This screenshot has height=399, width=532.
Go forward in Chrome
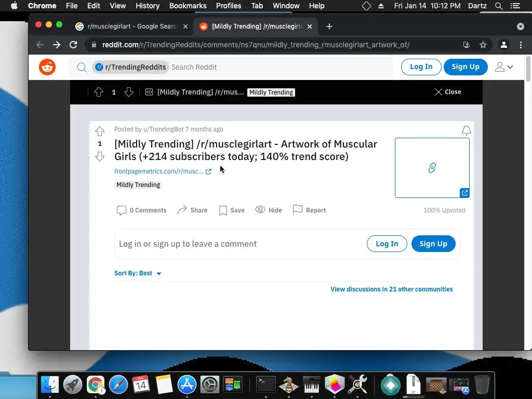(x=57, y=45)
